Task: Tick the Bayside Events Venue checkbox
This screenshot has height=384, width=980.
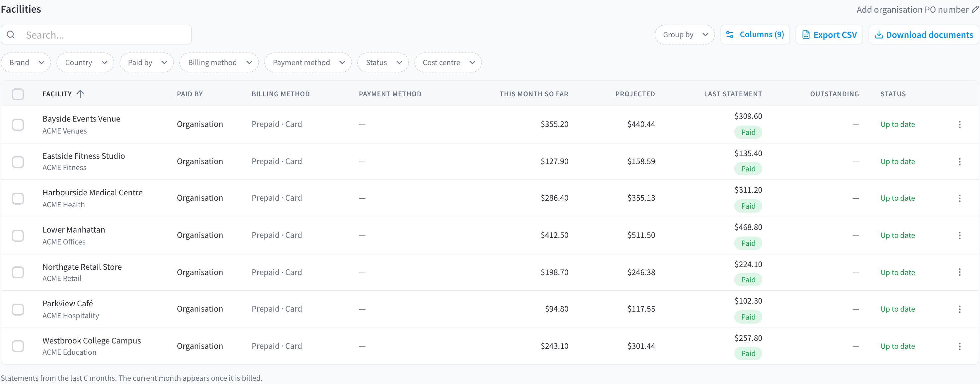Action: pos(18,125)
